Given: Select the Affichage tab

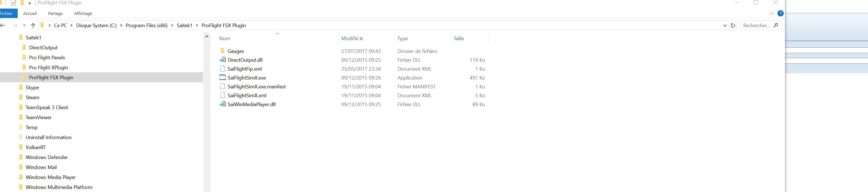Looking at the screenshot, I should (x=83, y=14).
